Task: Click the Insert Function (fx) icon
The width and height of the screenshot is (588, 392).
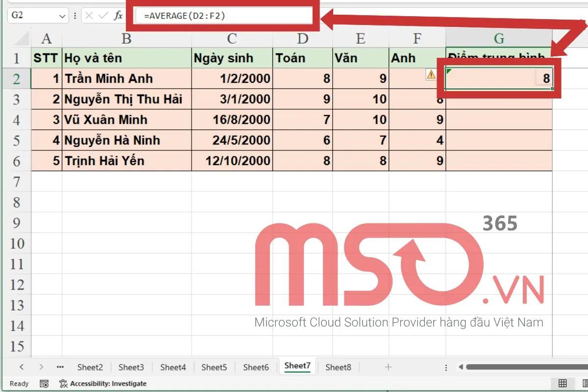Action: pyautogui.click(x=119, y=15)
